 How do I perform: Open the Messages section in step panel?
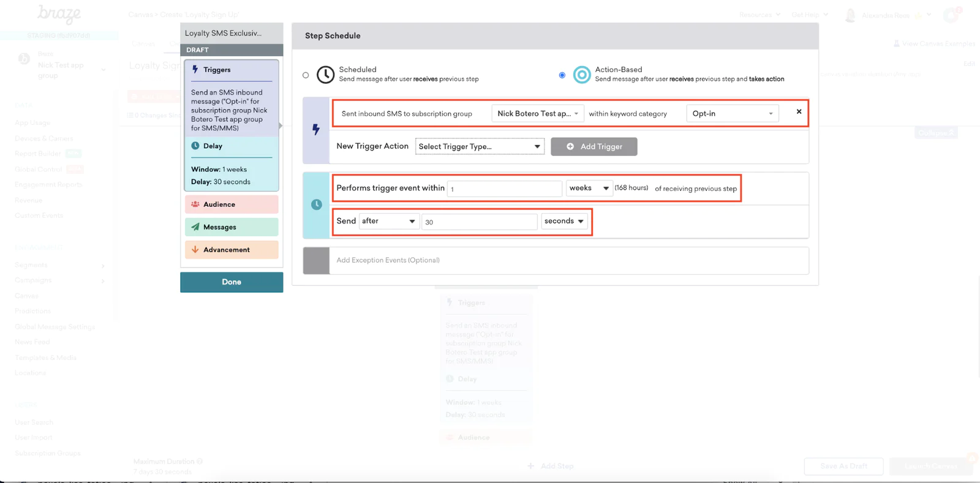(232, 227)
